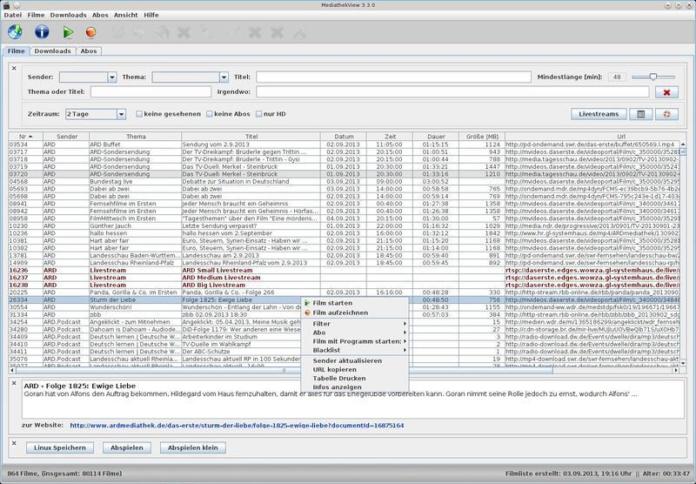Viewport: 696px width, 484px height.
Task: Toggle the 'keine Abos' checkbox
Action: pyautogui.click(x=208, y=114)
